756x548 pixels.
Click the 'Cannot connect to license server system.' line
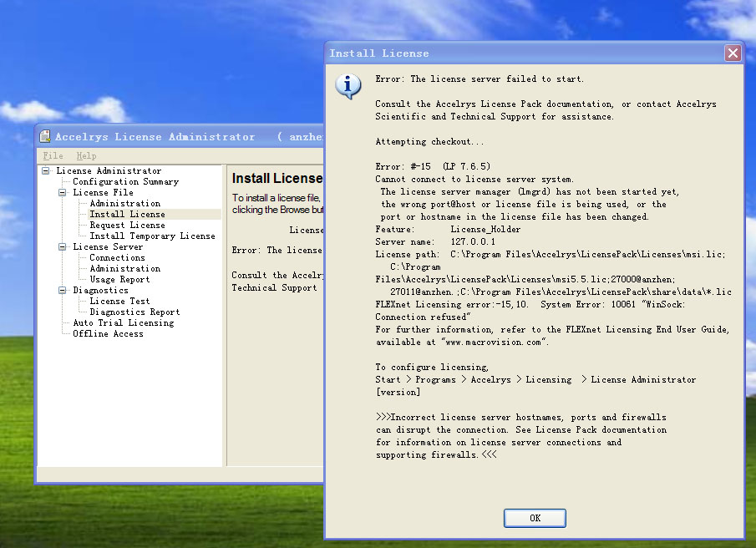point(474,180)
